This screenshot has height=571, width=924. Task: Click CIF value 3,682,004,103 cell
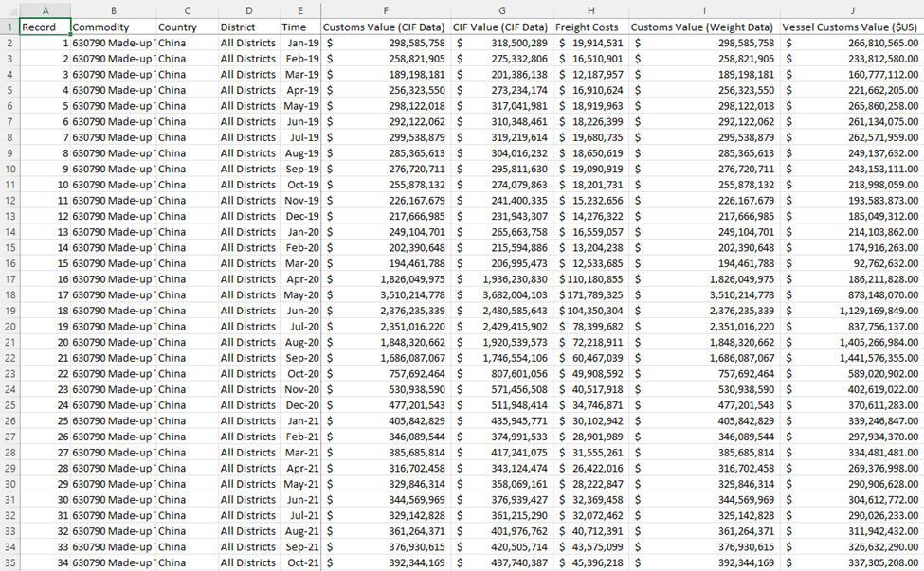(x=501, y=294)
